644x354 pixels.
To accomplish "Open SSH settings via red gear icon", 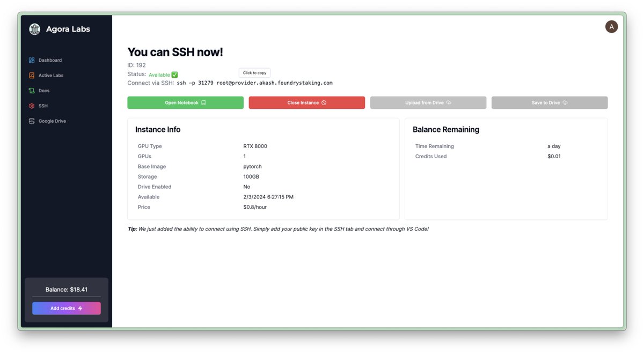I will (31, 106).
